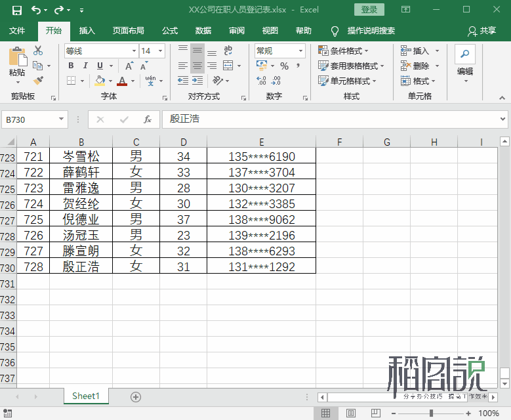Expand the insert cells (插入) dropdown arrow

[437, 51]
